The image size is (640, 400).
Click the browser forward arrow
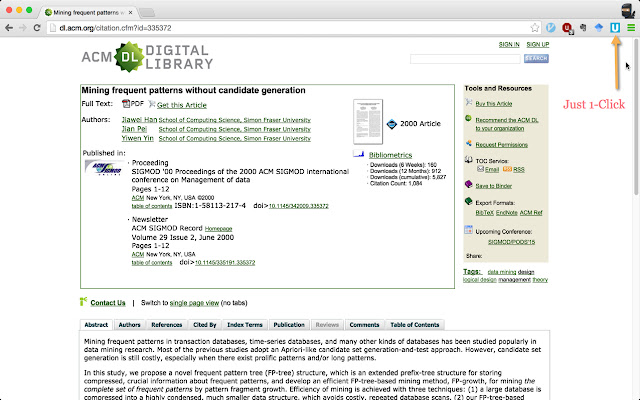click(23, 28)
